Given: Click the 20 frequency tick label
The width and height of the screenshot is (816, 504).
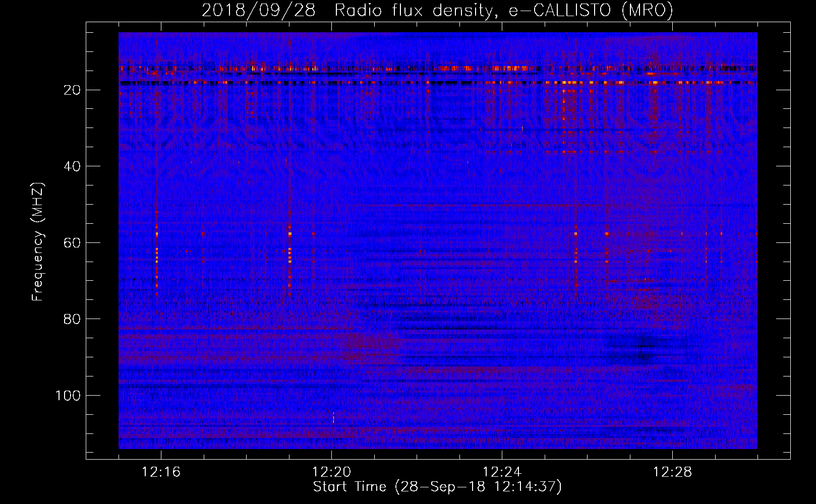Looking at the screenshot, I should coord(73,90).
